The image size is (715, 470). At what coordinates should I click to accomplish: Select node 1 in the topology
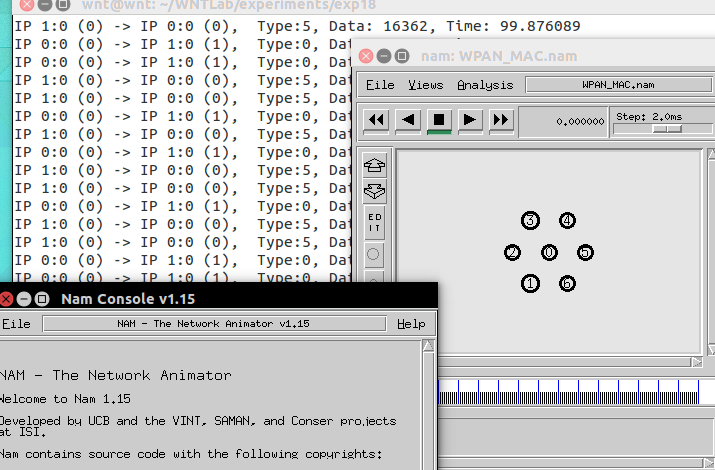click(x=530, y=284)
